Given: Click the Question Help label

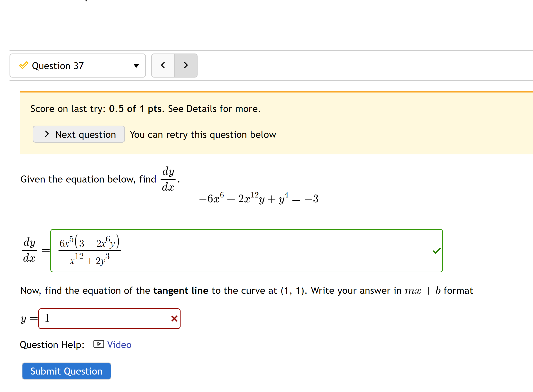Looking at the screenshot, I should pyautogui.click(x=52, y=344).
